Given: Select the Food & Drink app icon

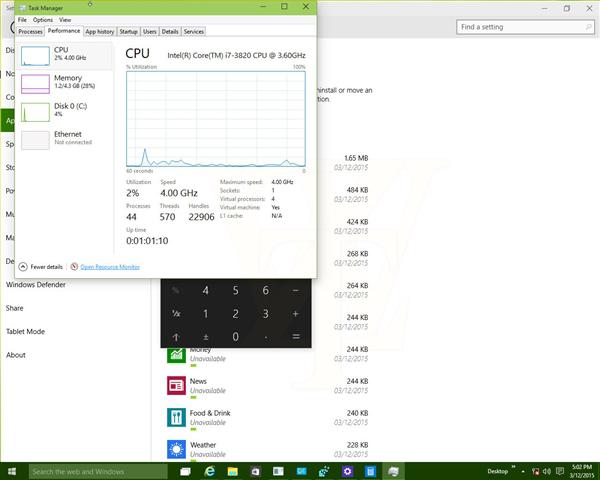Looking at the screenshot, I should tap(175, 416).
